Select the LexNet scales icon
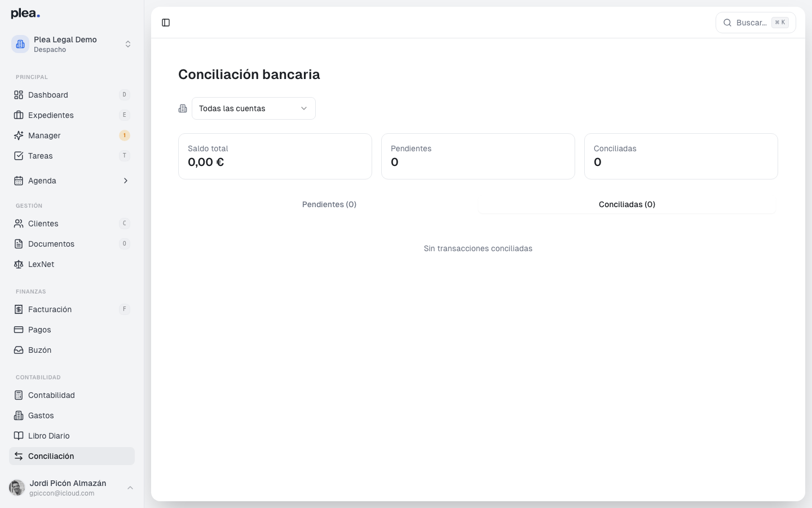The image size is (812, 508). pyautogui.click(x=18, y=264)
